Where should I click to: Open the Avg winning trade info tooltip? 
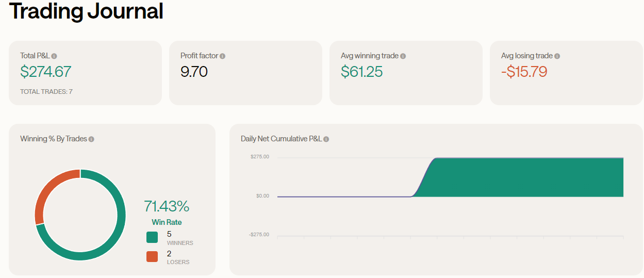click(403, 56)
